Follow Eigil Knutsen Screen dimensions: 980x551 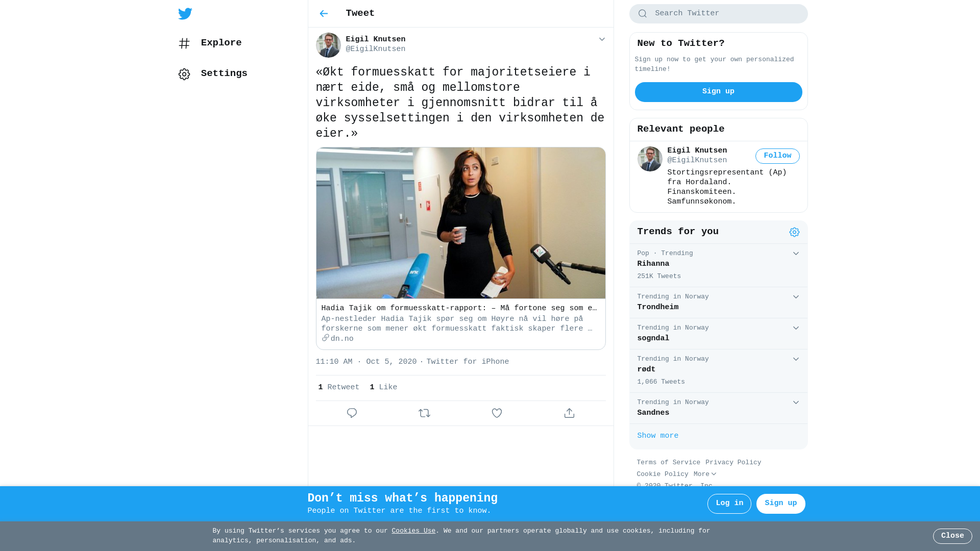pyautogui.click(x=777, y=156)
